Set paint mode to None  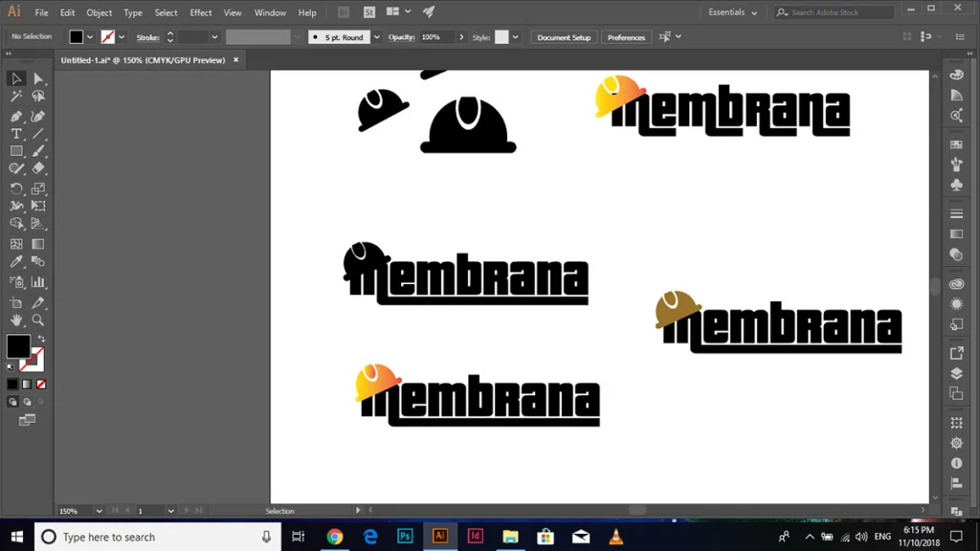pyautogui.click(x=41, y=385)
